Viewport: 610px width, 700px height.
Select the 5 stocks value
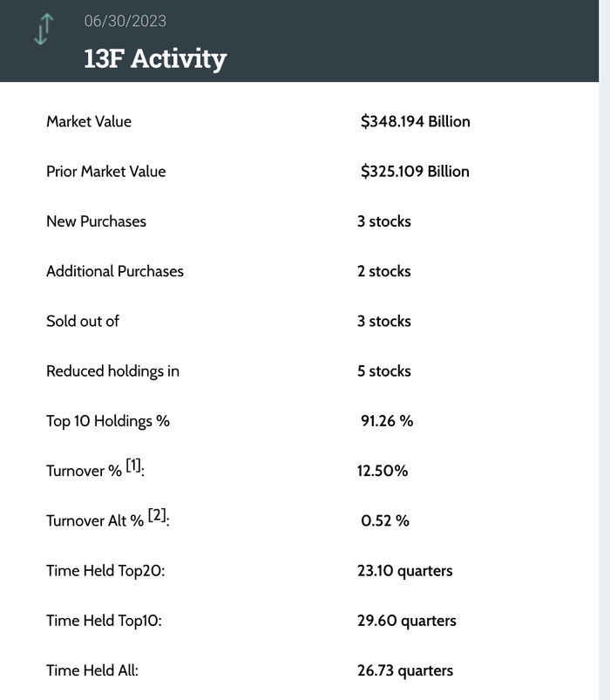pos(383,371)
